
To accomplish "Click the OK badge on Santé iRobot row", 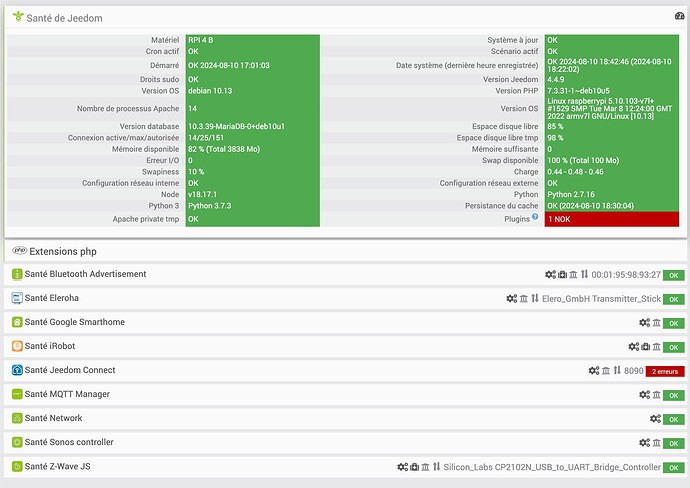I will pyautogui.click(x=674, y=347).
